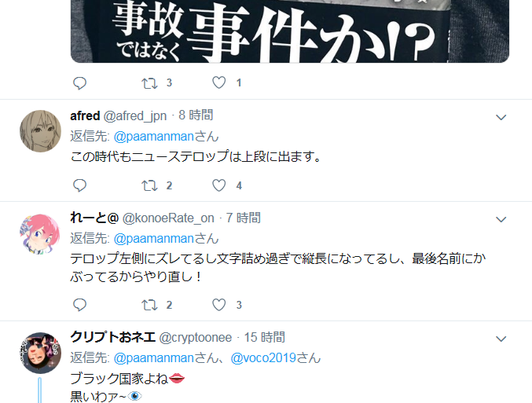Viewport: 532px width, 403px height.
Task: View れーと@'s pink-haired avatar profile
Action: tap(40, 233)
